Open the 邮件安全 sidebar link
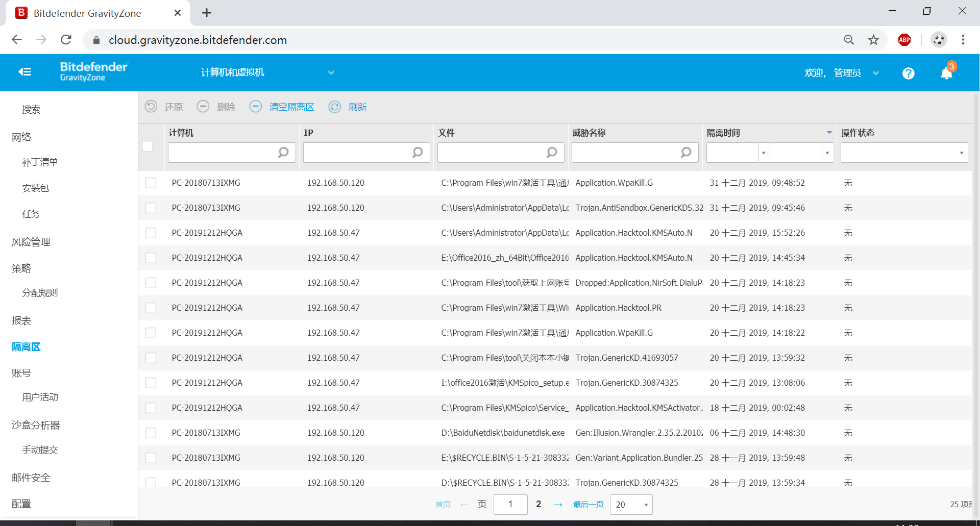 [x=31, y=478]
